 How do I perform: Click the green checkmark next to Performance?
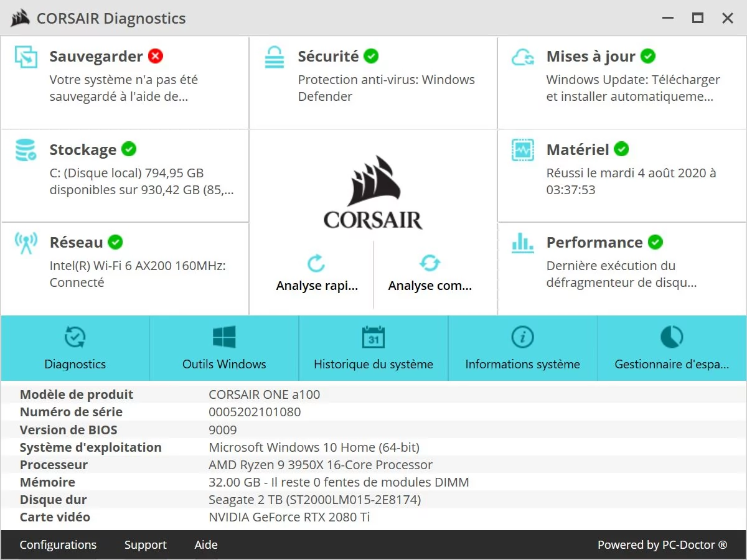(x=655, y=242)
